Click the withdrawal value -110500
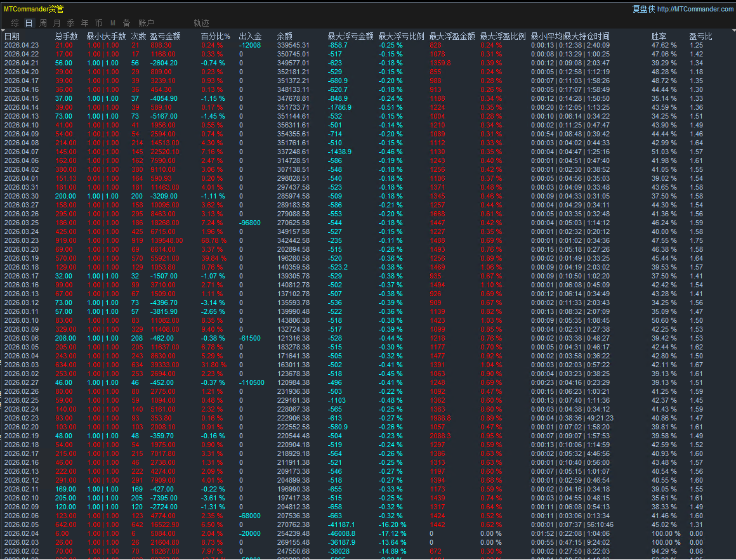Image resolution: width=736 pixels, height=560 pixels. 252,382
